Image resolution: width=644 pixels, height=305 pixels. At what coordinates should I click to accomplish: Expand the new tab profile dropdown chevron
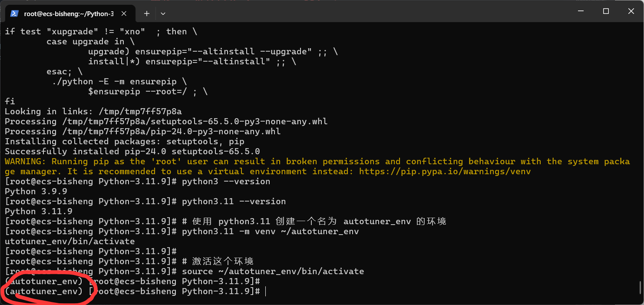[163, 13]
